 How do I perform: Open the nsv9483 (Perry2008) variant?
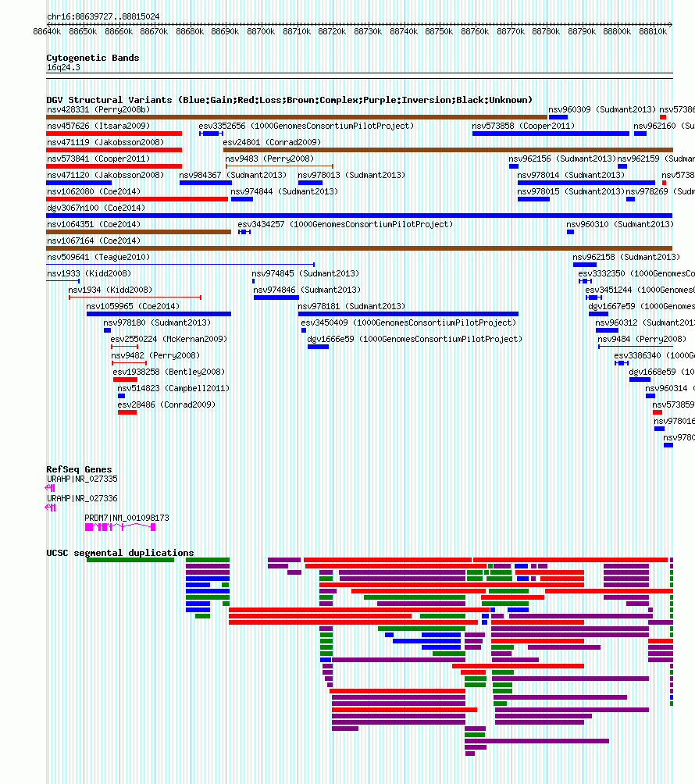(x=270, y=159)
